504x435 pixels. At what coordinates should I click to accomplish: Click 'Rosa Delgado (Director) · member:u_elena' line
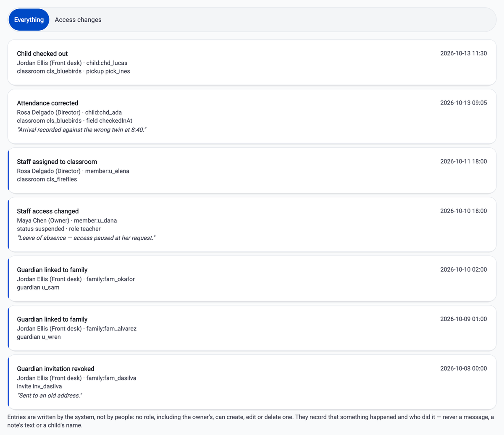[73, 171]
